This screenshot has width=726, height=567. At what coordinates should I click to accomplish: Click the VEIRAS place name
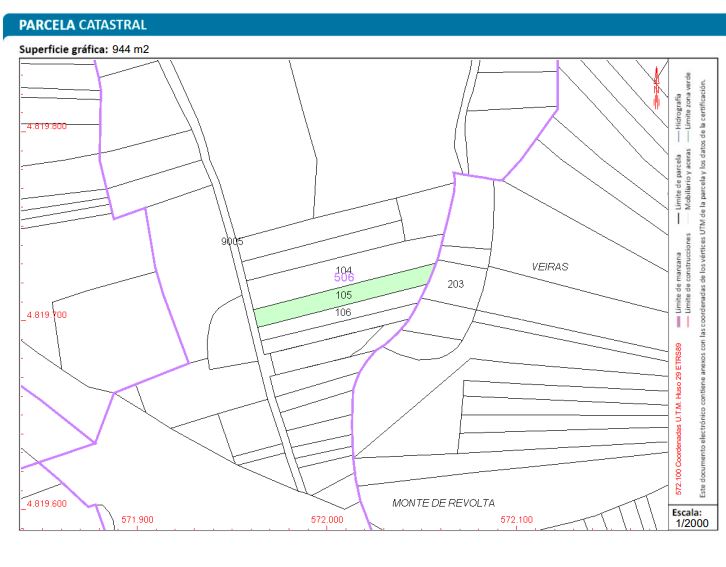(x=549, y=267)
